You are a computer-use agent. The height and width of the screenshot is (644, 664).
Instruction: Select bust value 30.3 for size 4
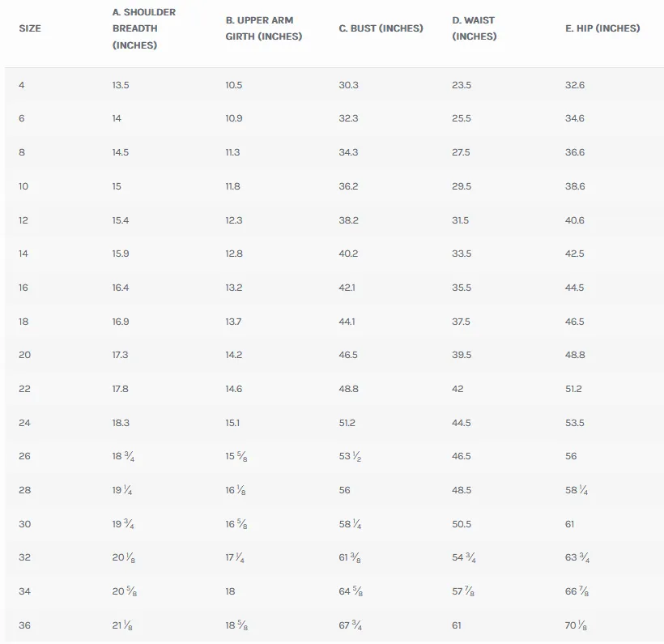click(348, 85)
